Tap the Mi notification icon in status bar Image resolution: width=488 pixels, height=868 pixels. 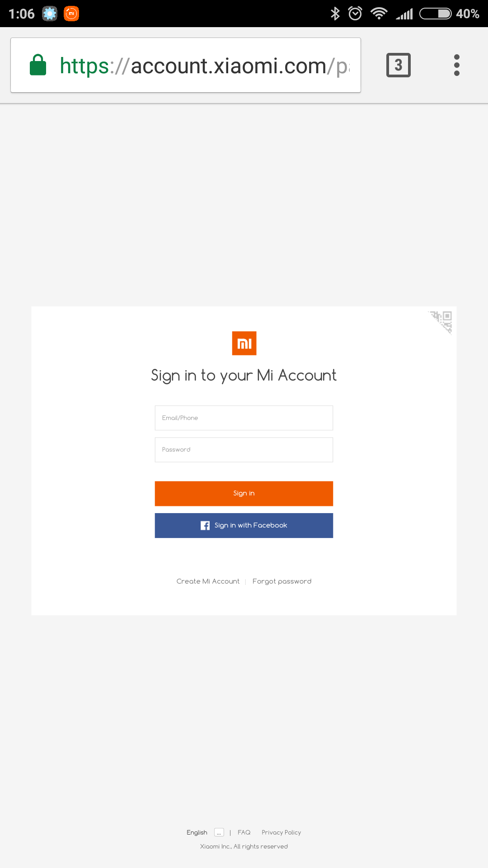[71, 14]
